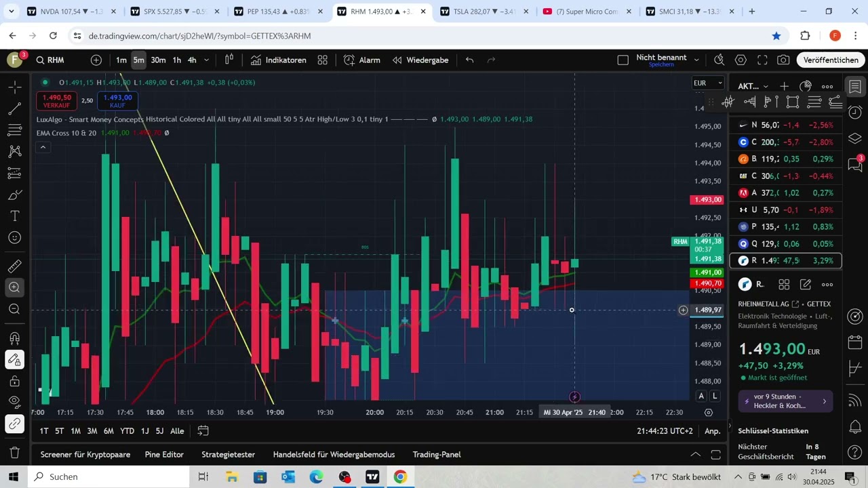This screenshot has width=868, height=488.
Task: Select the 1T date range
Action: [43, 431]
